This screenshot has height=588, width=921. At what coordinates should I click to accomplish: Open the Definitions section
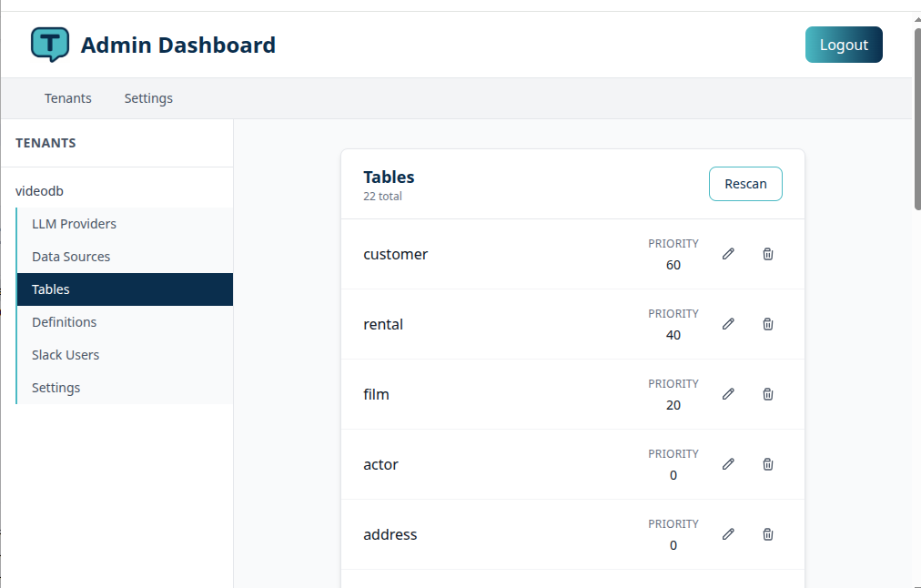pos(64,321)
